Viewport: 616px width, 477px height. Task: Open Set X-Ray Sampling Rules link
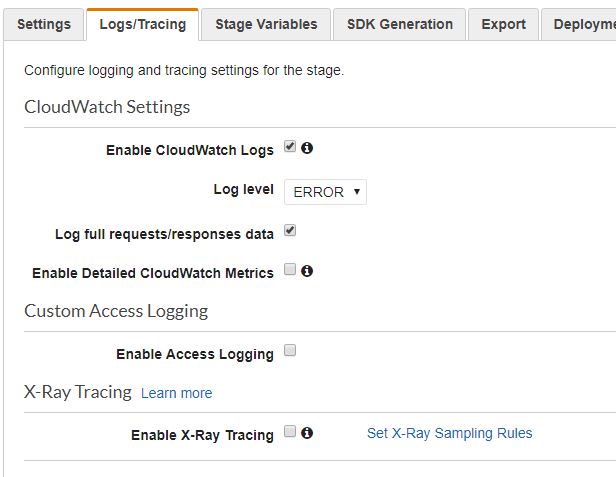point(449,433)
